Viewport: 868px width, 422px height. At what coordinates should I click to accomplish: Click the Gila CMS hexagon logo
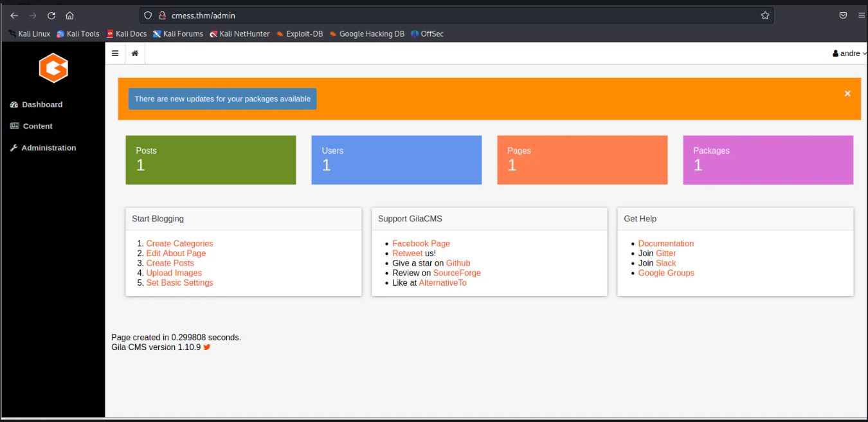pos(53,68)
